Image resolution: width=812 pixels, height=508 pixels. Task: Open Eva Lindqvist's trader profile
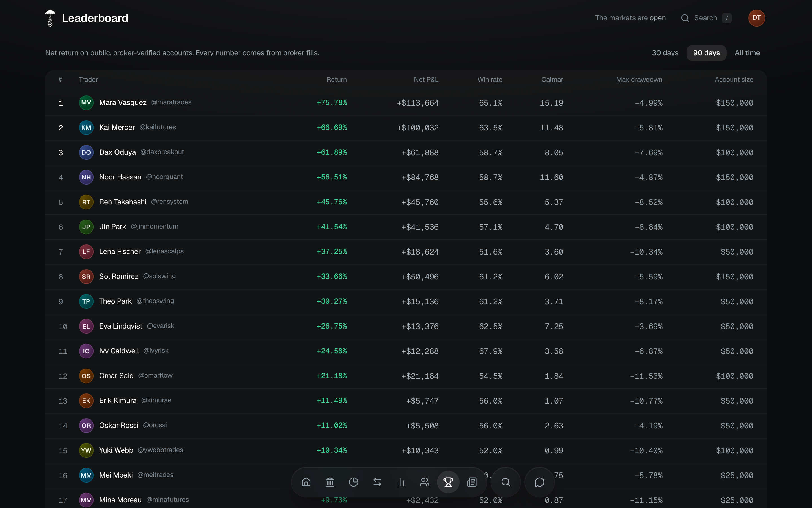(121, 326)
